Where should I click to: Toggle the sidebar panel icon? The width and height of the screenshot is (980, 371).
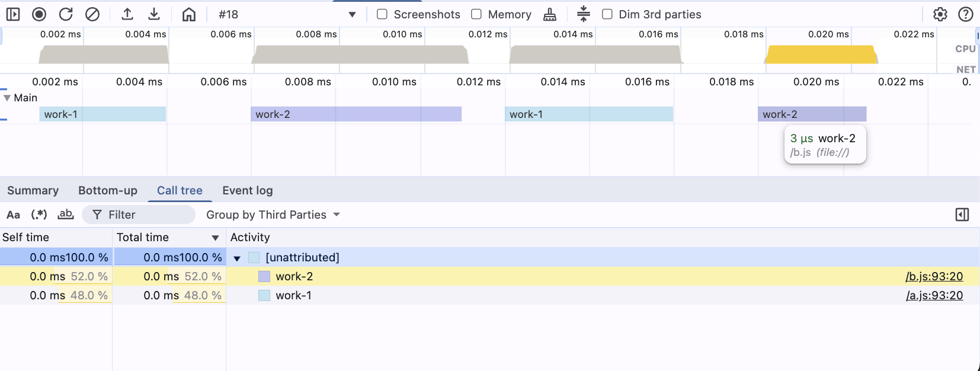[13, 14]
